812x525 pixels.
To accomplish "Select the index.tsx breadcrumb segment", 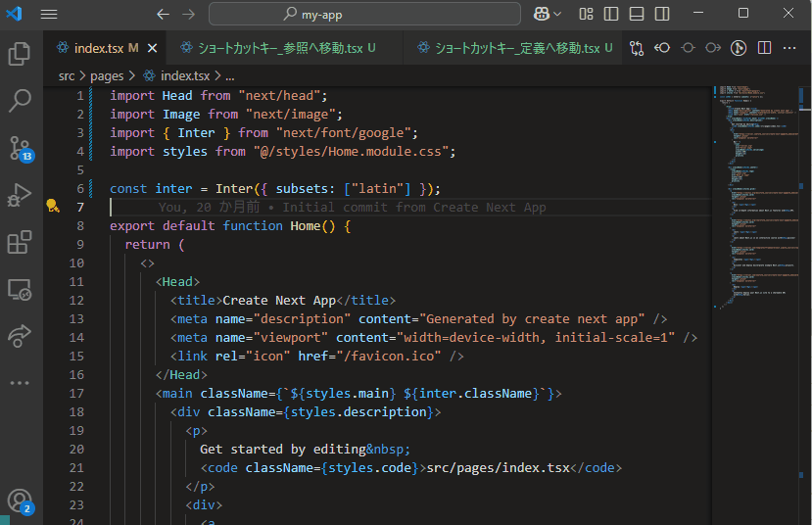I will [x=176, y=76].
